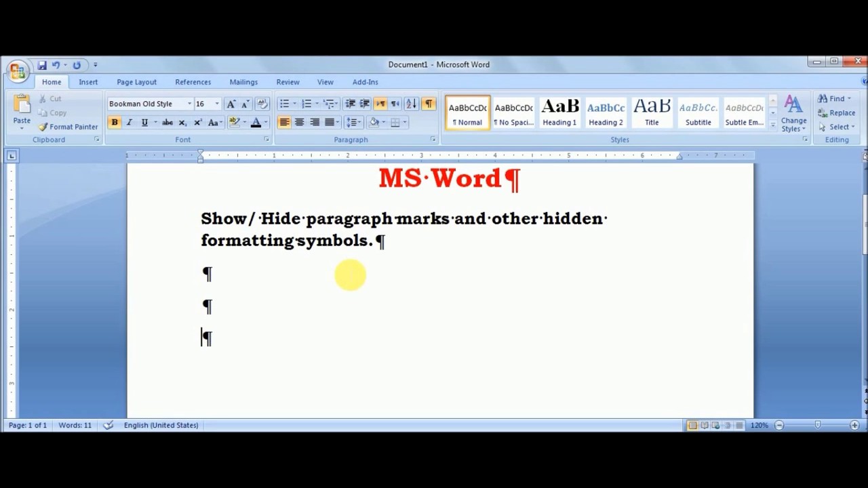Viewport: 868px width, 488px height.
Task: Open the Select dropdown in Editing
Action: 835,127
